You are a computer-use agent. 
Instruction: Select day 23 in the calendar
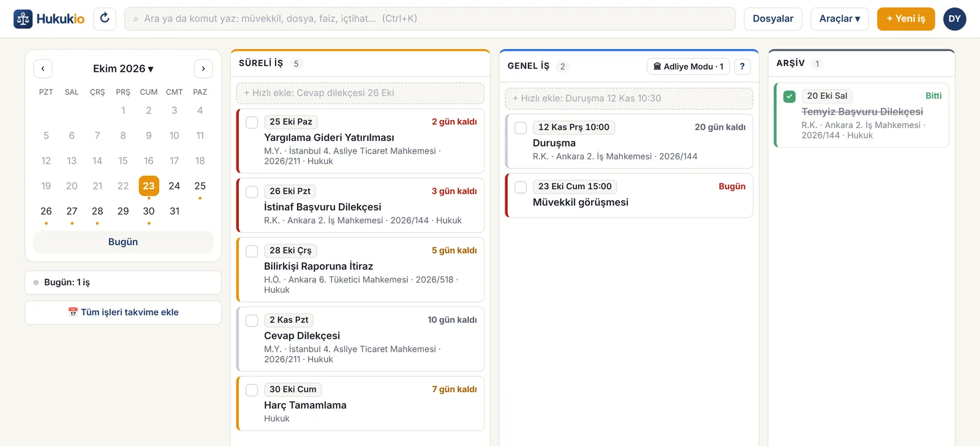pos(149,186)
